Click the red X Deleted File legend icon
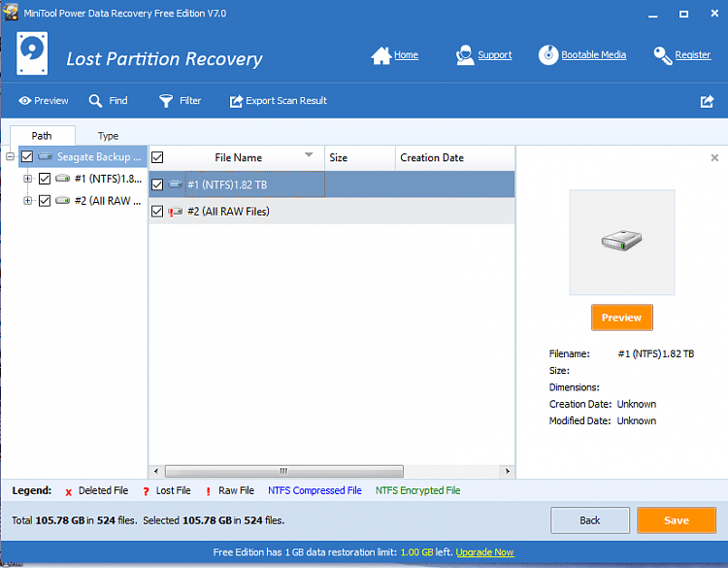 68,492
